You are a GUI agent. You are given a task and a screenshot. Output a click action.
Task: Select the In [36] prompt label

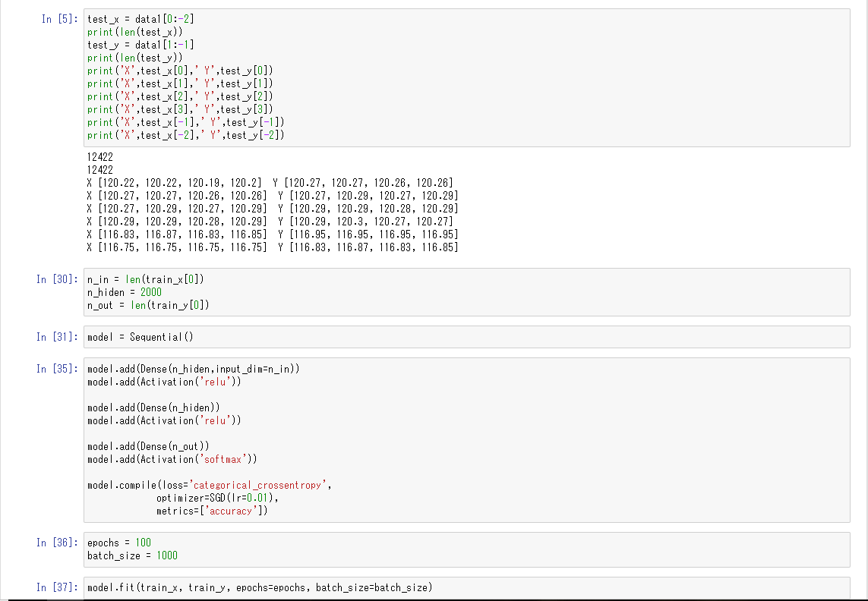(x=56, y=543)
